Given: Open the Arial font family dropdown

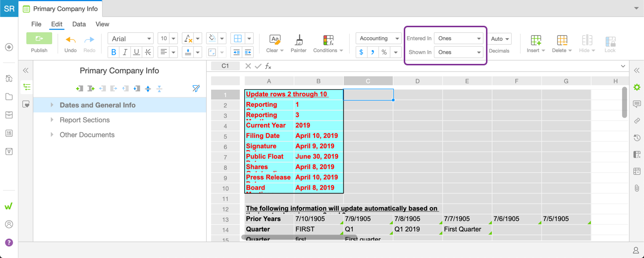Looking at the screenshot, I should point(130,39).
